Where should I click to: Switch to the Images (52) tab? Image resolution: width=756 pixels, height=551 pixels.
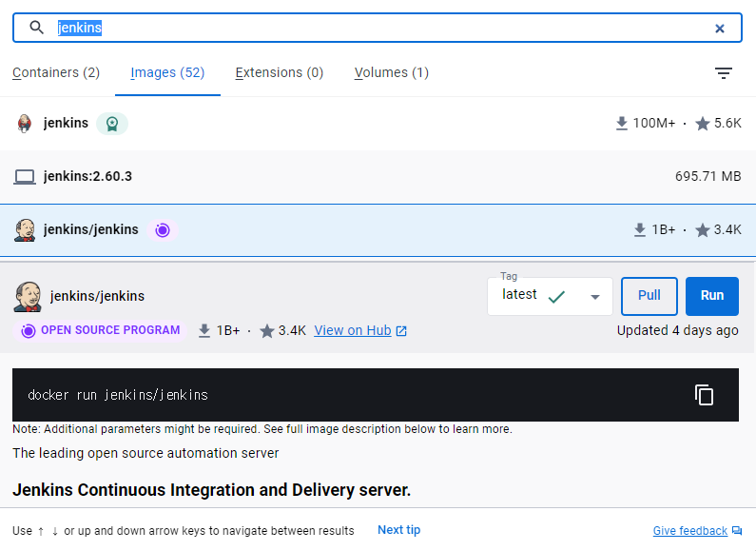pyautogui.click(x=167, y=73)
